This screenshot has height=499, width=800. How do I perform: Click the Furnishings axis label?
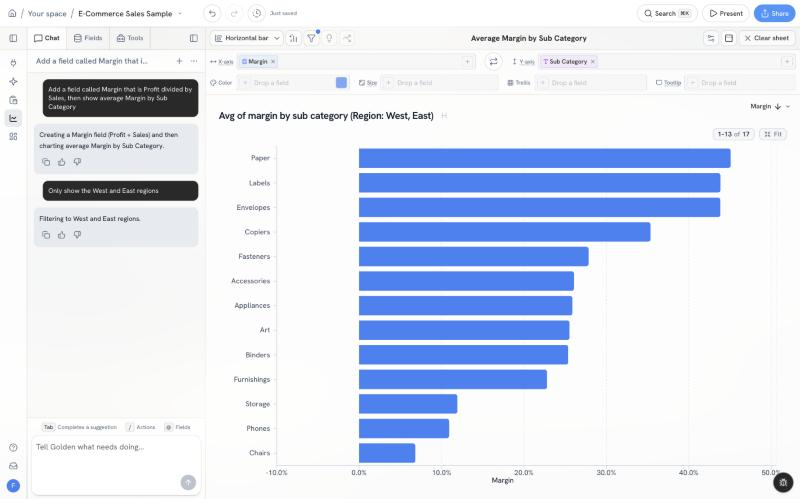pos(252,380)
